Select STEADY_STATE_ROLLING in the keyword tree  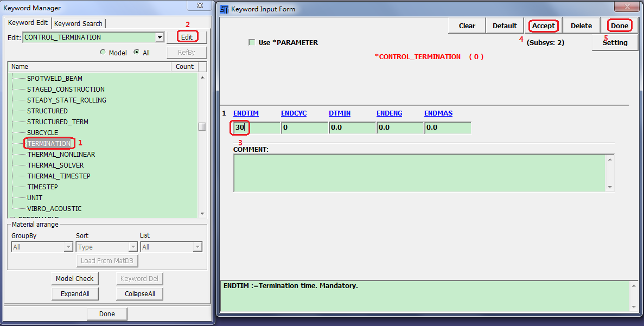pyautogui.click(x=67, y=100)
